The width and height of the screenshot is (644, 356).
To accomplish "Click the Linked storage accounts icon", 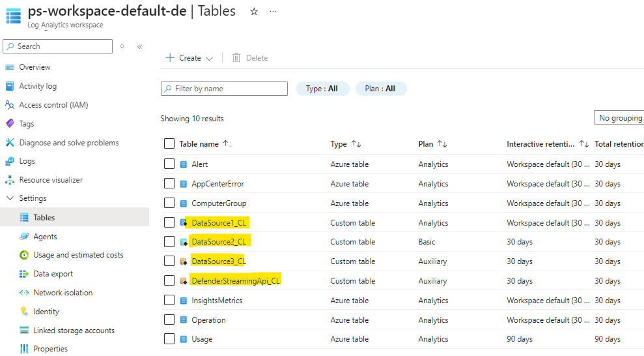I will (24, 330).
